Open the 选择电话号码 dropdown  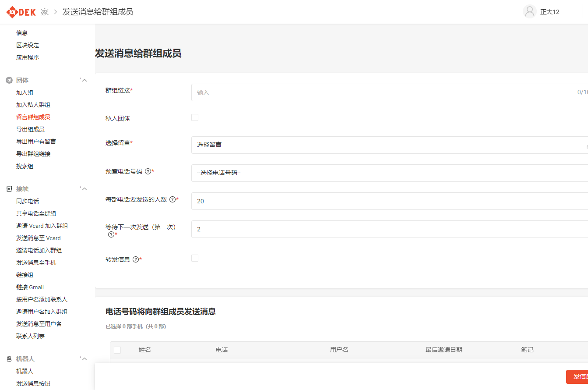point(390,173)
